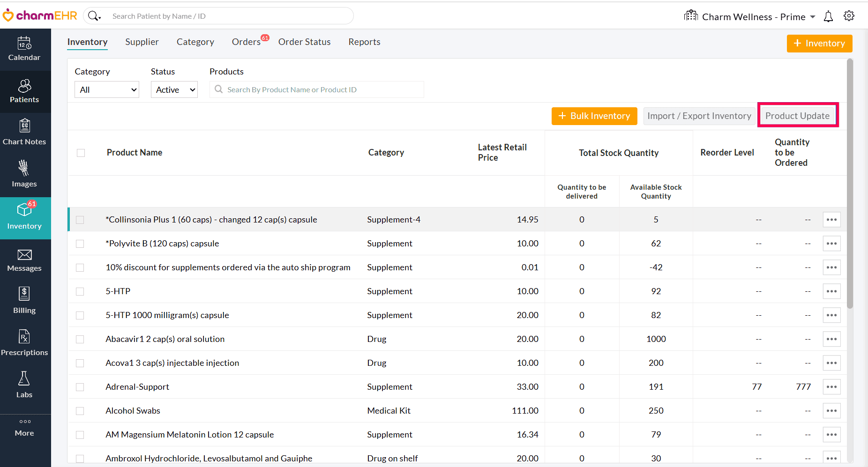
Task: Open Labs flask icon
Action: [24, 379]
